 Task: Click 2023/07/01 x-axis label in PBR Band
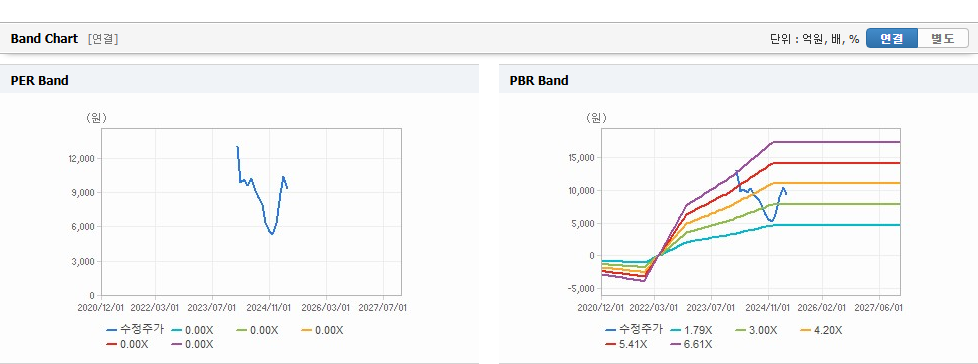(712, 307)
